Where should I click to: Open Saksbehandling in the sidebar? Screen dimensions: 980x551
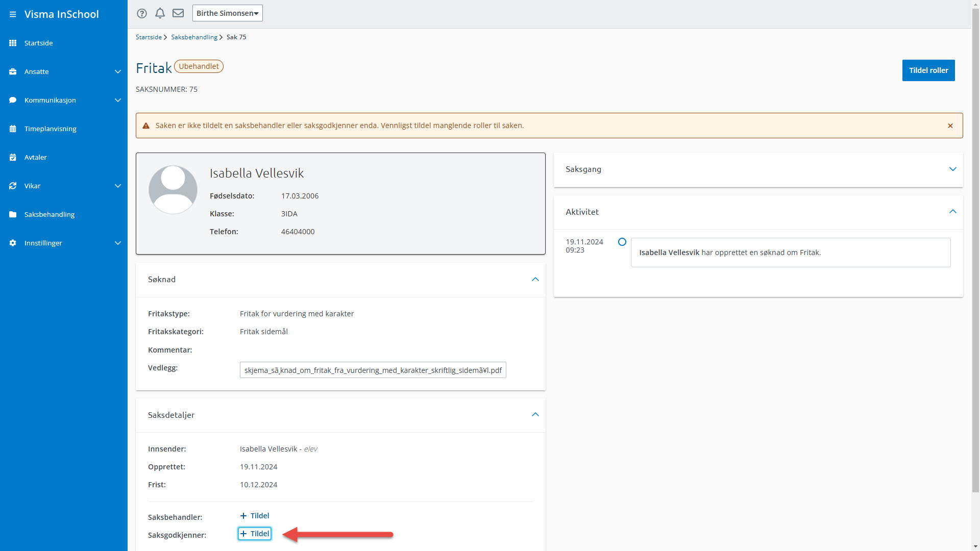click(x=50, y=214)
